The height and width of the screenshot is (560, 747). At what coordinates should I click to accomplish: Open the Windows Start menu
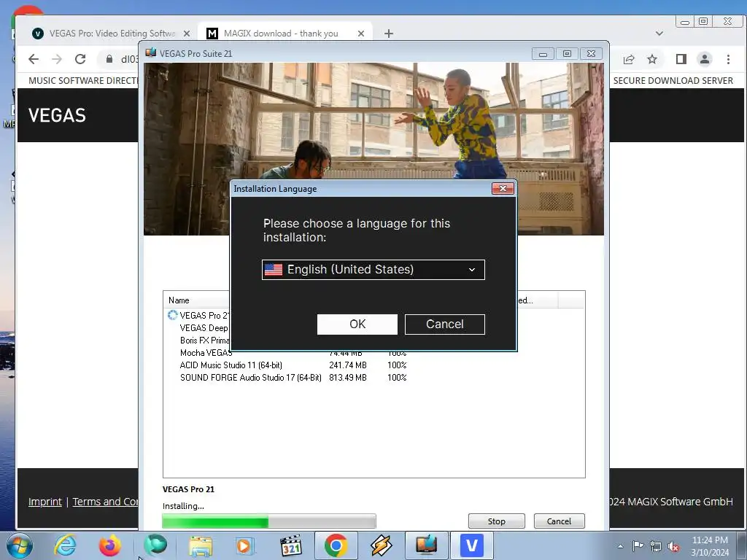point(20,545)
